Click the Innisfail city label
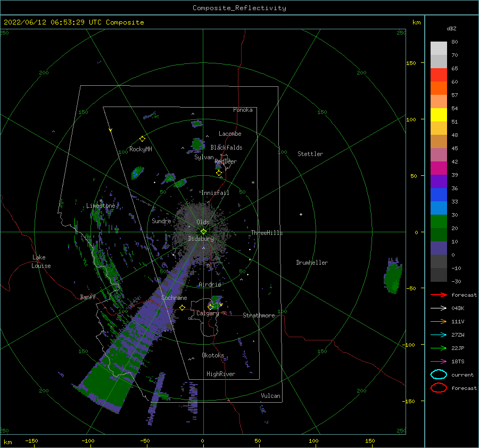Screen dimensions: 479x448 pyautogui.click(x=215, y=193)
